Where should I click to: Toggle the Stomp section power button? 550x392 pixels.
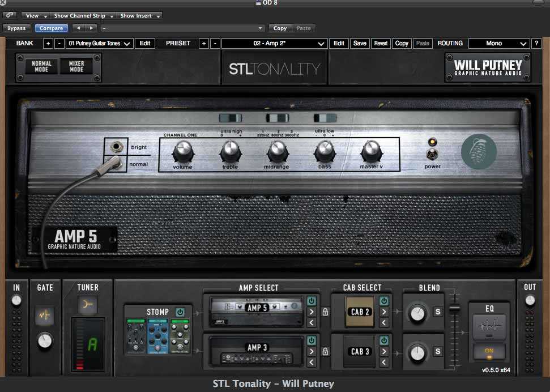point(180,312)
